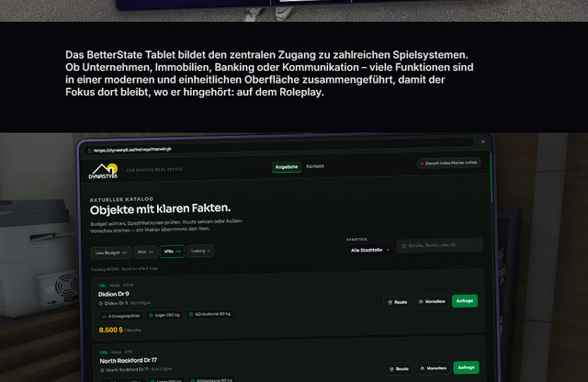Click the garage icon for Didion Dr 9
The height and width of the screenshot is (382, 588).
click(x=104, y=317)
